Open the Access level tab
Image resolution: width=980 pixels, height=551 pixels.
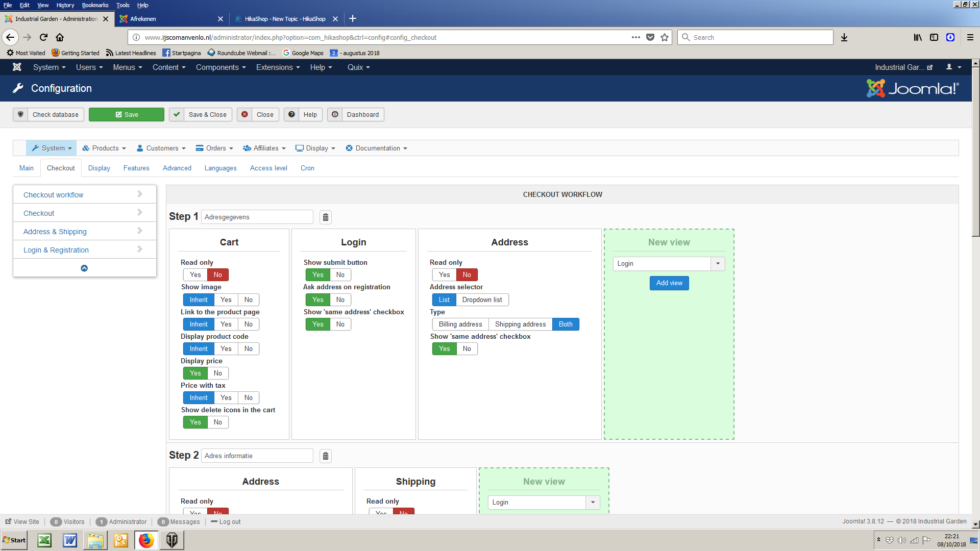click(268, 168)
